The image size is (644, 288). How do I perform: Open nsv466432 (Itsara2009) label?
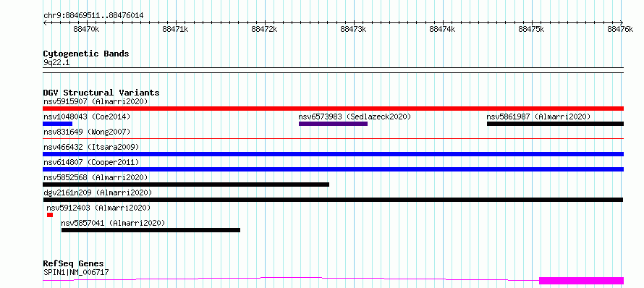[x=91, y=147]
